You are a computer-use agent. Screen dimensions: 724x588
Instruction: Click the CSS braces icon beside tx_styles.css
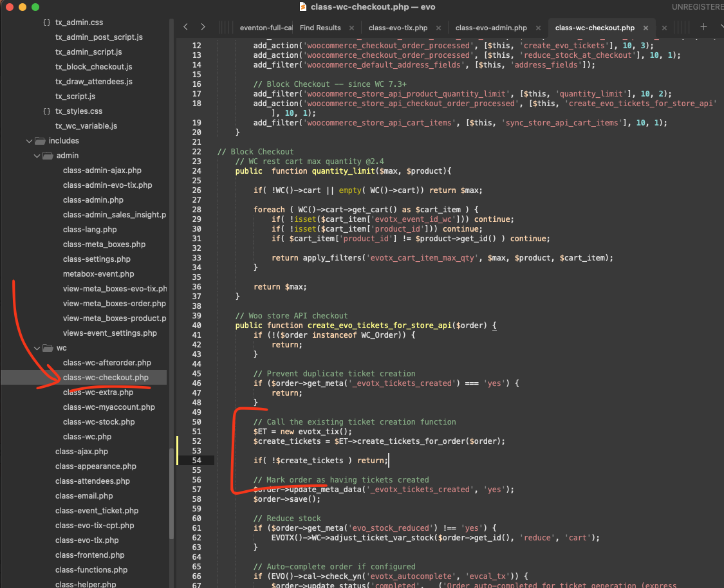coord(46,111)
